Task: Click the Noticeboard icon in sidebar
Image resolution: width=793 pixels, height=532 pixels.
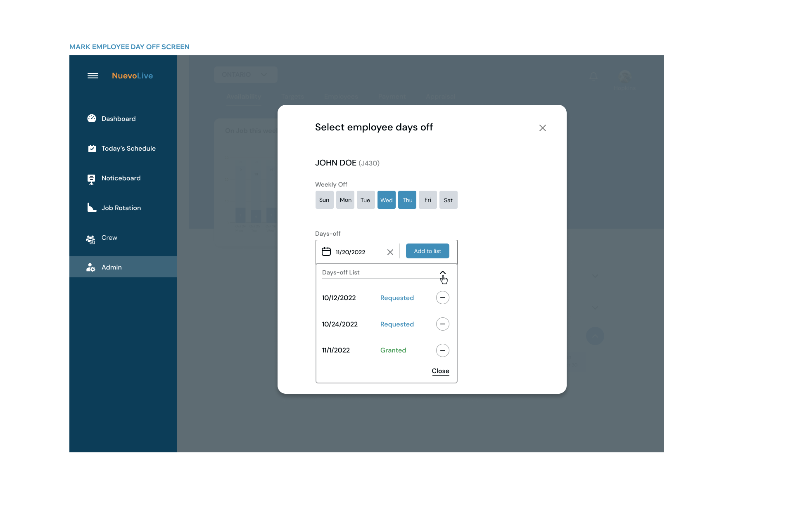Action: [91, 179]
